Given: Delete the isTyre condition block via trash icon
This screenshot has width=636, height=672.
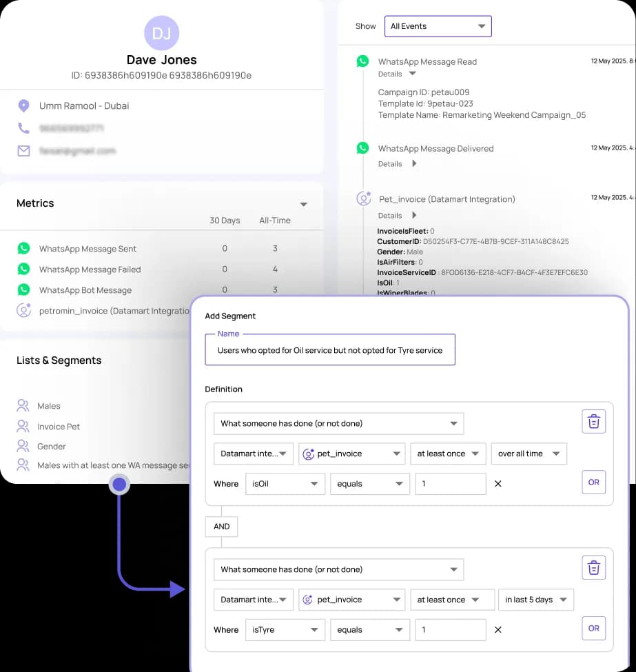Looking at the screenshot, I should click(593, 567).
